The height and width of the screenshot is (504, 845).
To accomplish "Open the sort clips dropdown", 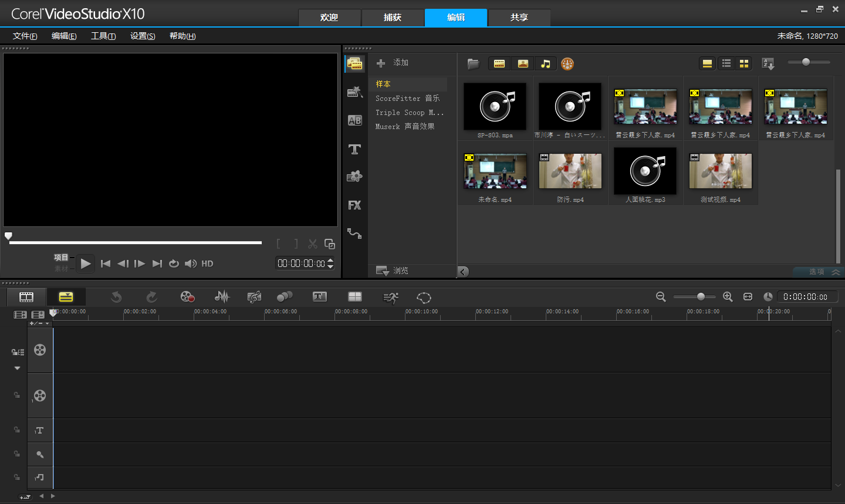I will [768, 63].
